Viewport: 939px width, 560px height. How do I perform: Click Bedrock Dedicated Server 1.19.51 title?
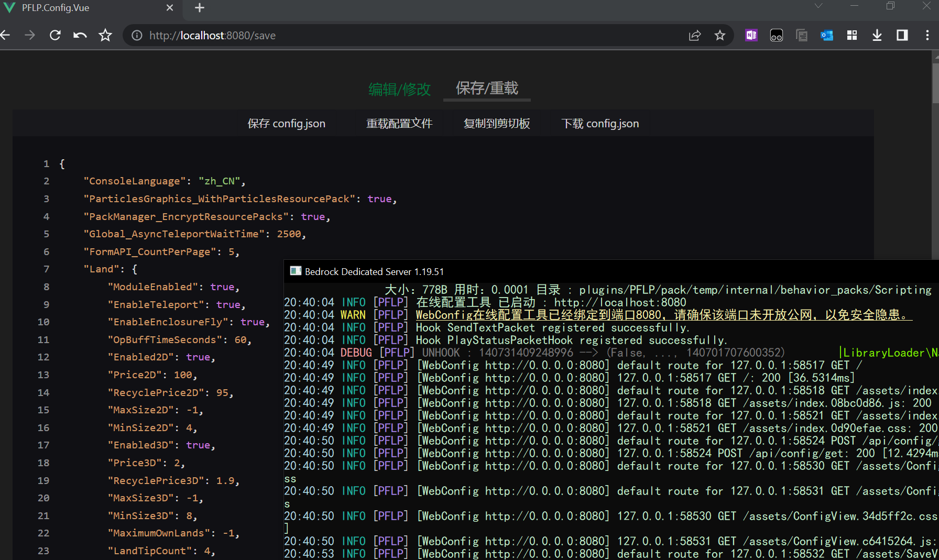coord(374,271)
